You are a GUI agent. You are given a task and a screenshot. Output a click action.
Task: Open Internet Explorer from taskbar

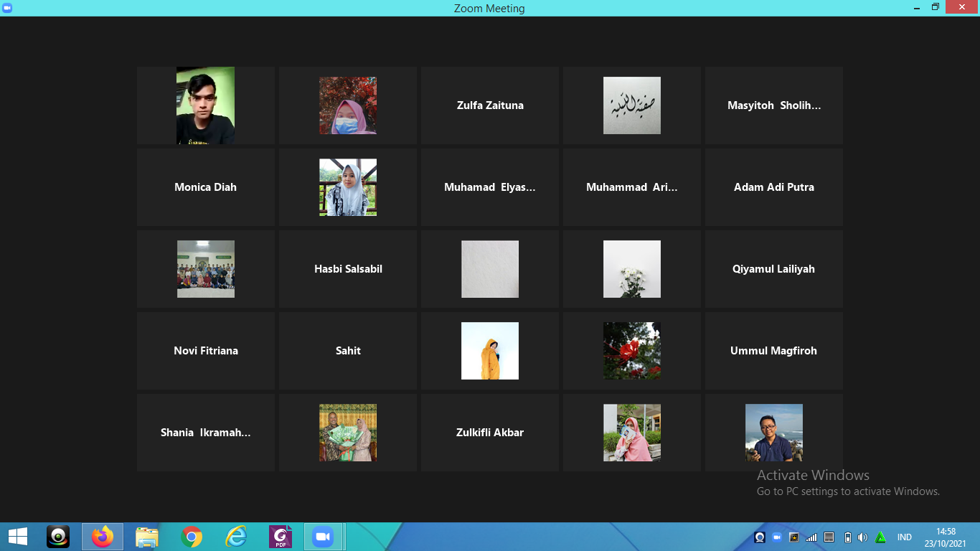click(x=236, y=537)
